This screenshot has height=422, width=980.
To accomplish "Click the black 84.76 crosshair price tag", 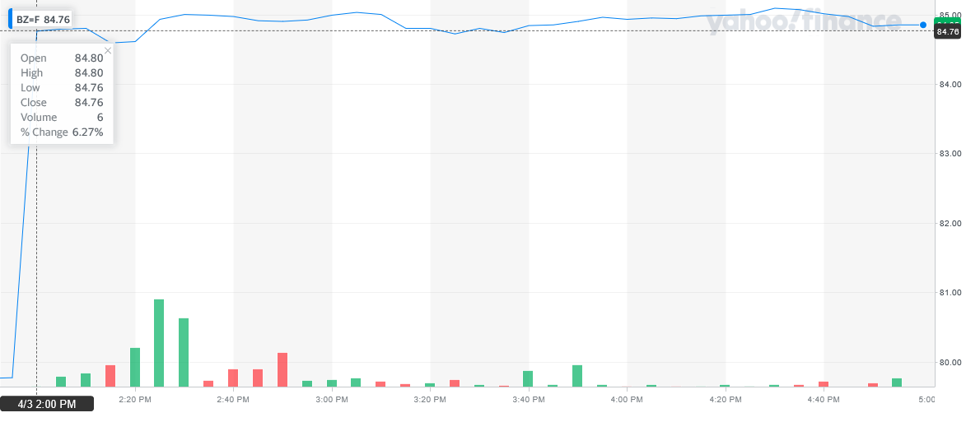I will (x=947, y=32).
